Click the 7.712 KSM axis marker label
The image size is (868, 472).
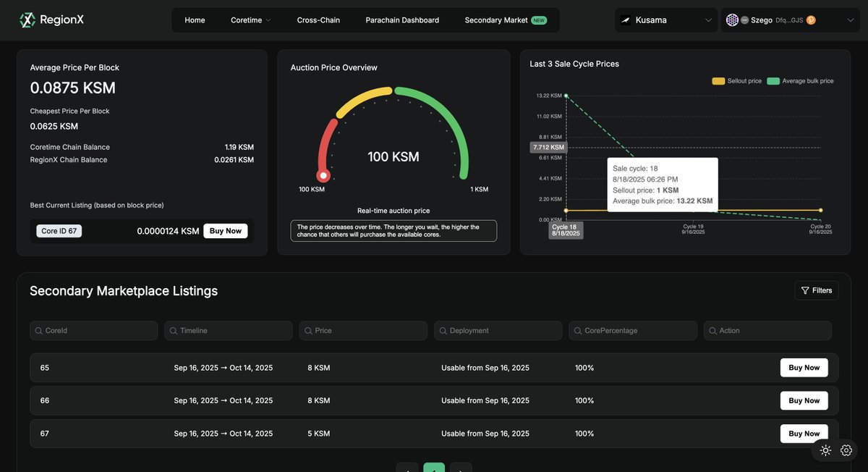click(x=548, y=147)
